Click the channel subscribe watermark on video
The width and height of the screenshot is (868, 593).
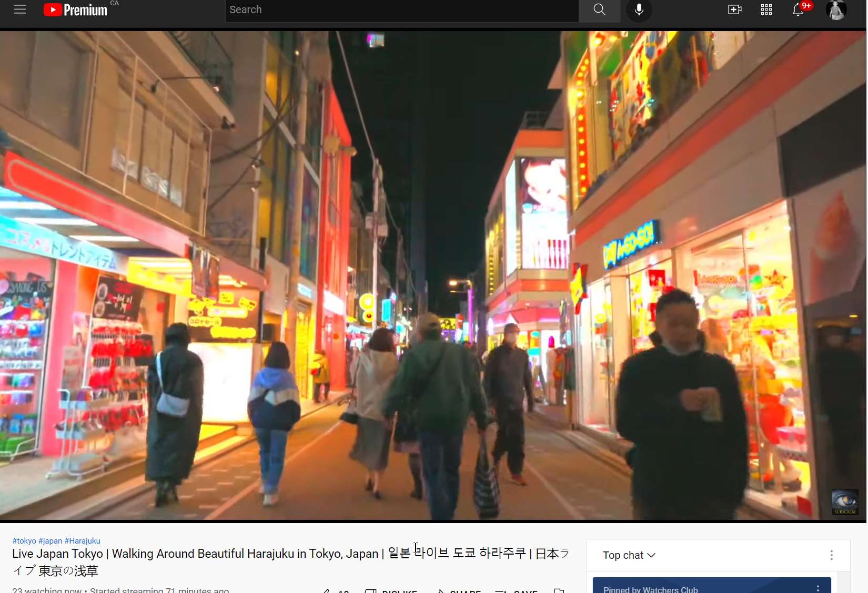tap(845, 502)
